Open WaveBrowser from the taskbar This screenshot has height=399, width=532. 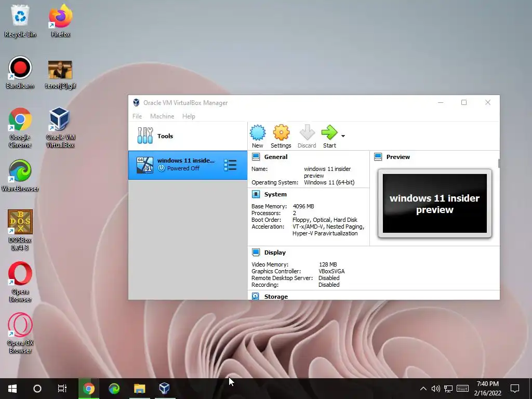(114, 389)
